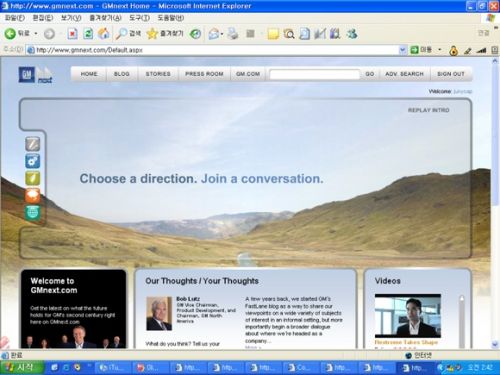This screenshot has height=375, width=500.
Task: Open the History toolbar icon
Action: [195, 34]
